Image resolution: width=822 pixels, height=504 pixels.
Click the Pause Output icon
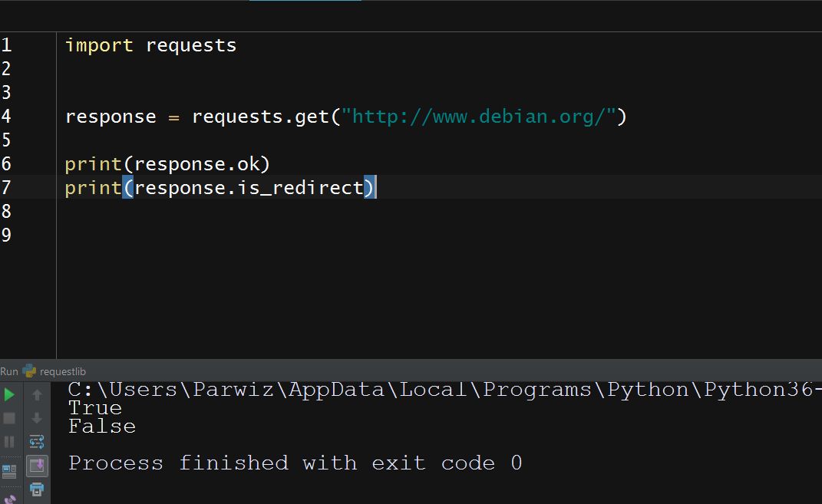[9, 442]
